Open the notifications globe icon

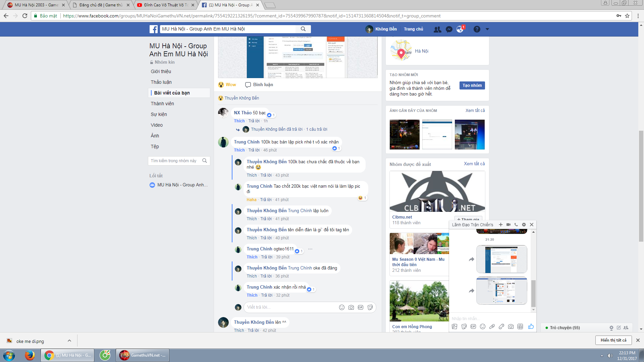460,29
